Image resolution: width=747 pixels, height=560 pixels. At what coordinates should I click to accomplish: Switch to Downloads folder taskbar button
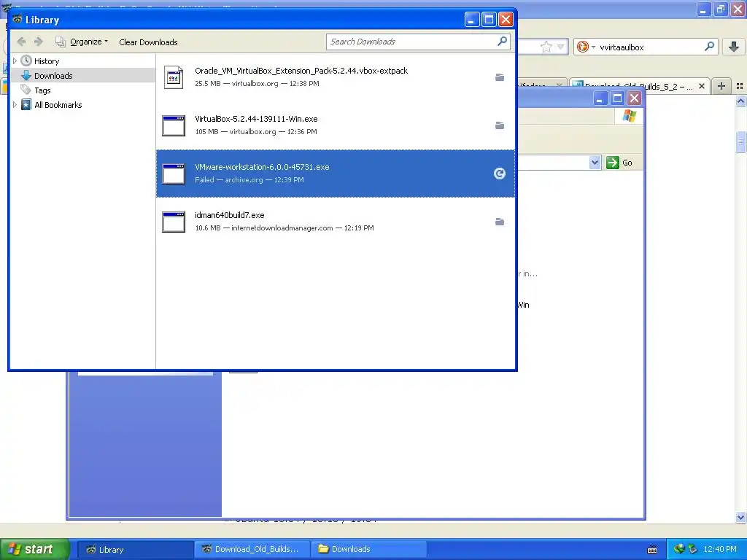point(369,549)
